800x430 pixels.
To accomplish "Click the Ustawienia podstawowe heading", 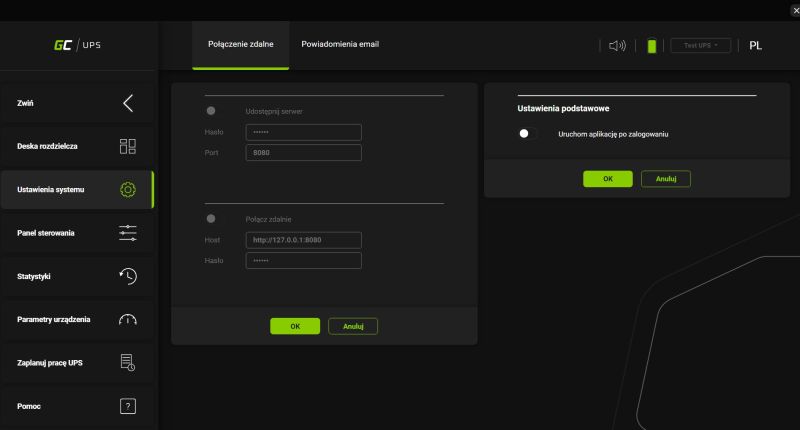I will [x=563, y=108].
